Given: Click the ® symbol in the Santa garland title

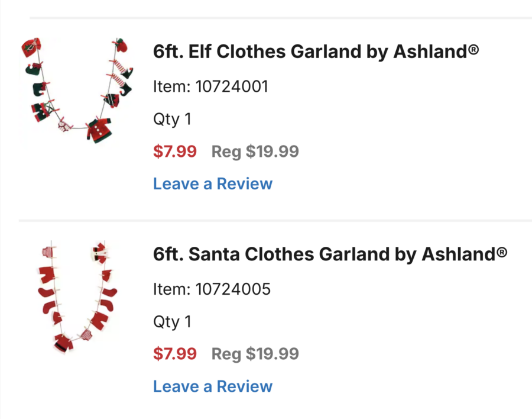Looking at the screenshot, I should click(502, 252).
